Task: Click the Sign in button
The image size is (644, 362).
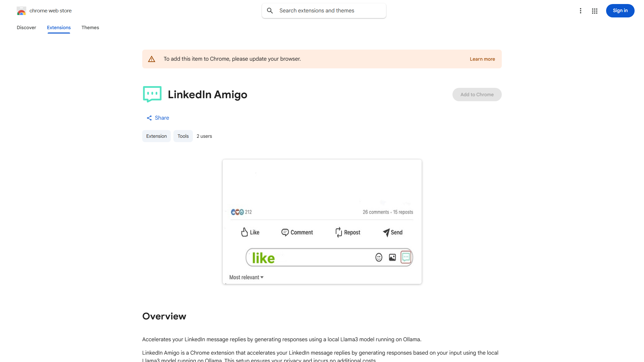Action: click(x=620, y=10)
